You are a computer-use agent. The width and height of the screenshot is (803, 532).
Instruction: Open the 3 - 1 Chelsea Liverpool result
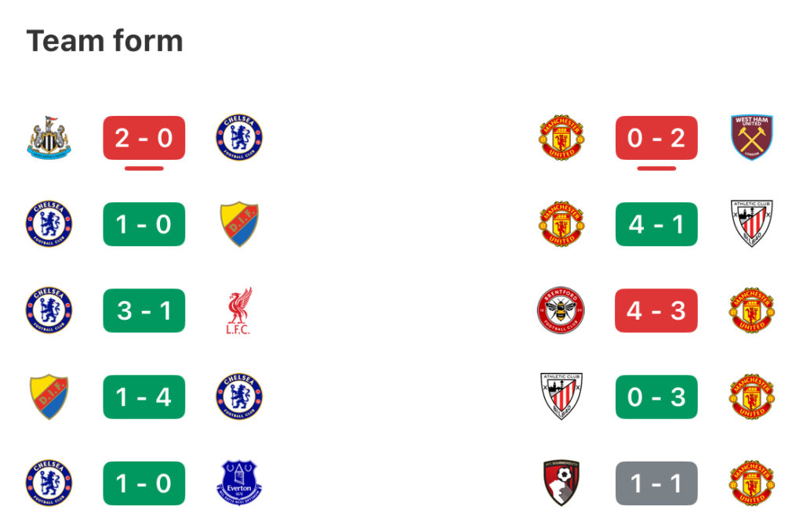click(x=144, y=310)
